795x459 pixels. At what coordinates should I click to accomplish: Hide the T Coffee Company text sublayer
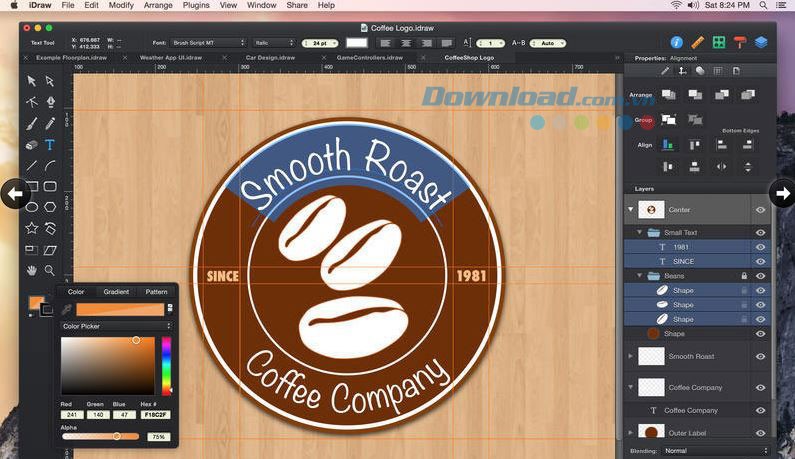pos(760,410)
